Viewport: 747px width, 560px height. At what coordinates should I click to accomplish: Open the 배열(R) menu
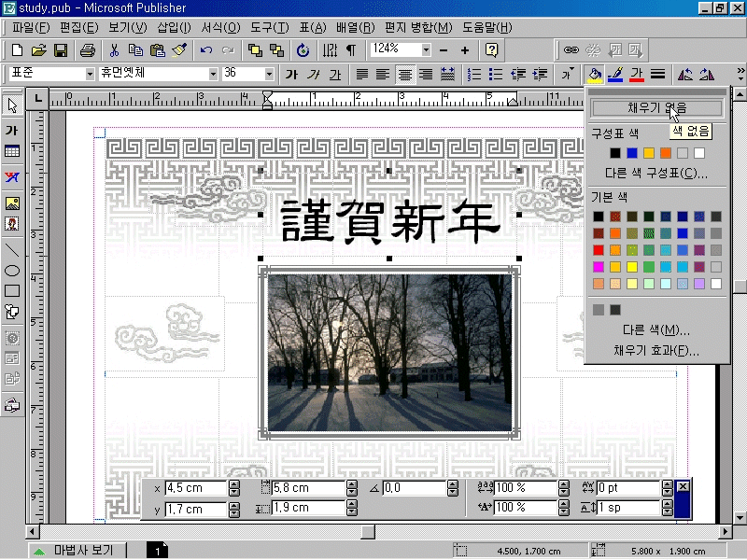tap(356, 28)
